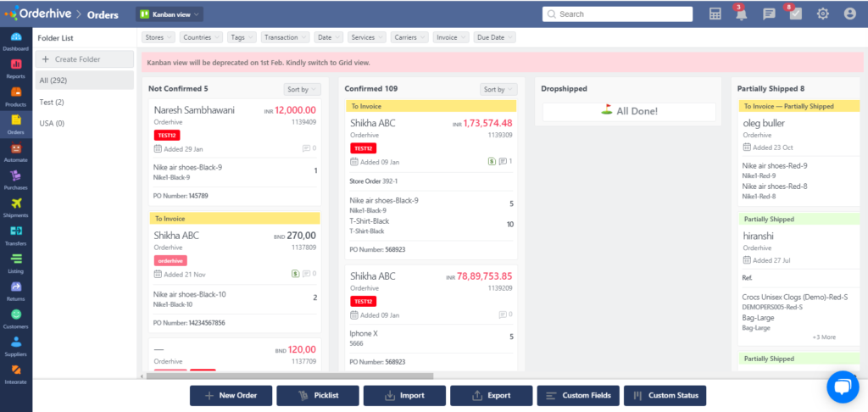Screen dimensions: 868x412
Task: Expand the Date filter
Action: click(x=329, y=37)
